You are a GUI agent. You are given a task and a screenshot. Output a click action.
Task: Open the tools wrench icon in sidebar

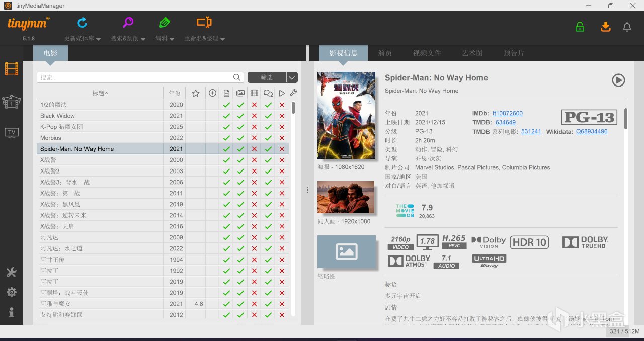pyautogui.click(x=12, y=272)
